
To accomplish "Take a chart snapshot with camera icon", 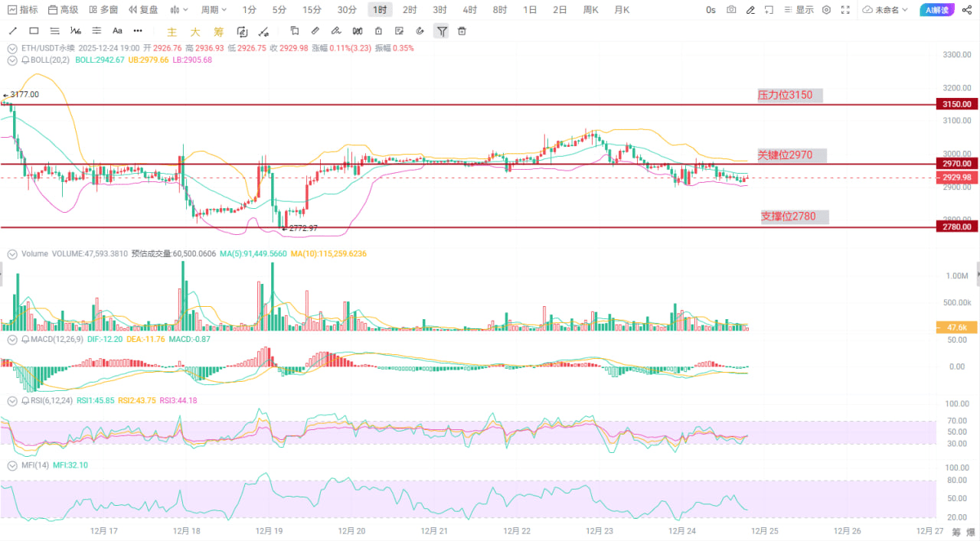I will coord(732,10).
